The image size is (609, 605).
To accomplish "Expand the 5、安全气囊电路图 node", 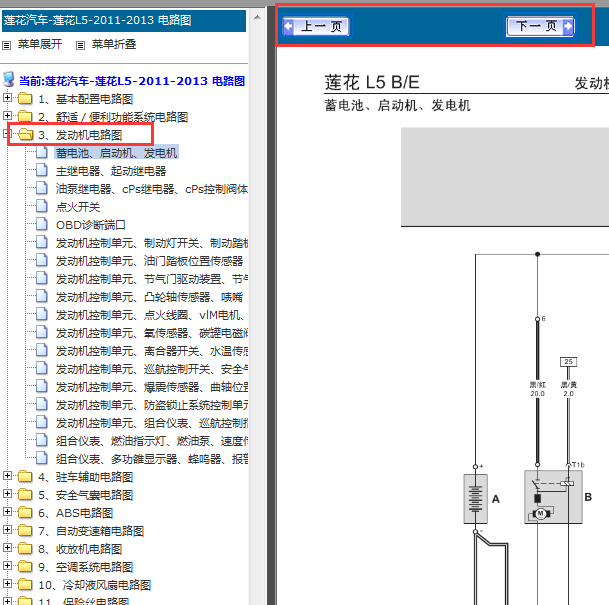I will (x=7, y=493).
